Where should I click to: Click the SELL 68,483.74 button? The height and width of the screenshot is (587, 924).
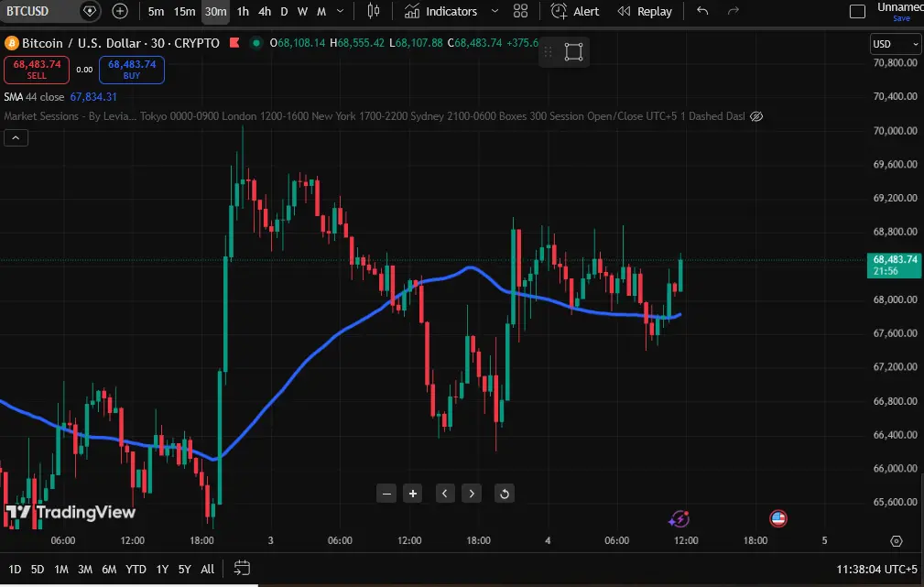coord(37,70)
